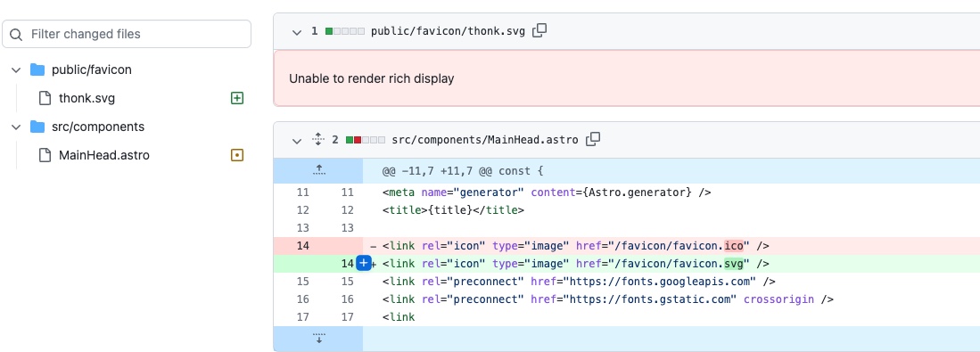Collapse the thonk.svg file diff
This screenshot has height=352, width=980.
pos(296,31)
